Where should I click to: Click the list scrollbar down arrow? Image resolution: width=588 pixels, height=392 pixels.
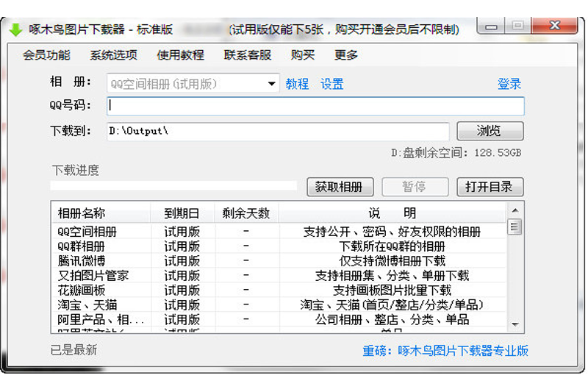pyautogui.click(x=514, y=324)
